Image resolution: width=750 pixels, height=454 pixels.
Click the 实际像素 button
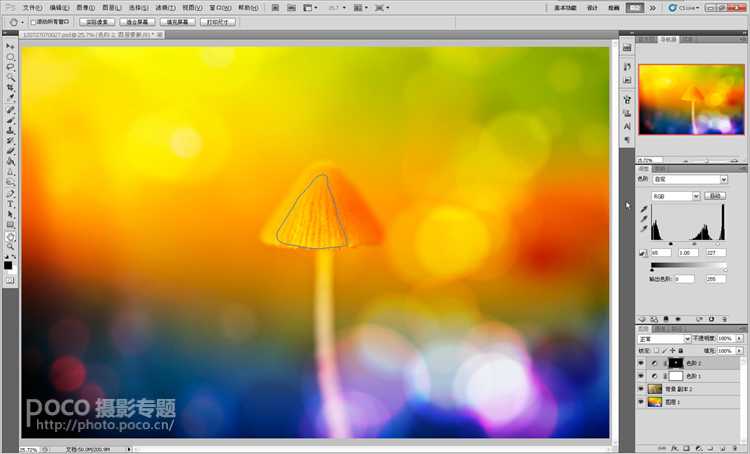tap(97, 22)
